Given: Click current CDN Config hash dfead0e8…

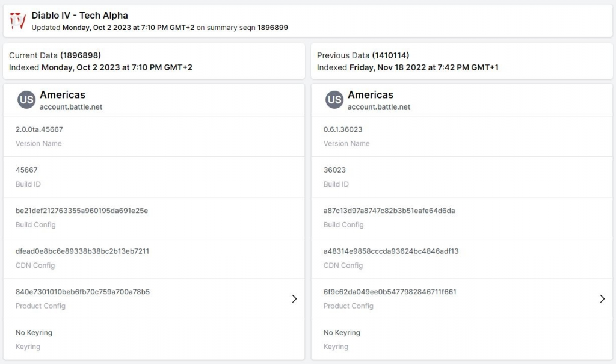Looking at the screenshot, I should click(x=82, y=251).
